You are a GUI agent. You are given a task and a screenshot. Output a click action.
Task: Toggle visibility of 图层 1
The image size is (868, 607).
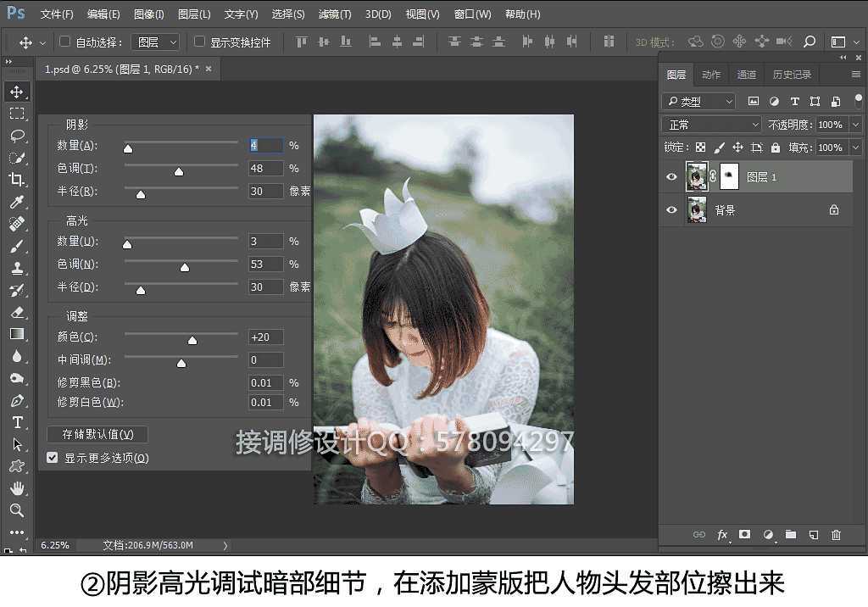[x=671, y=175]
